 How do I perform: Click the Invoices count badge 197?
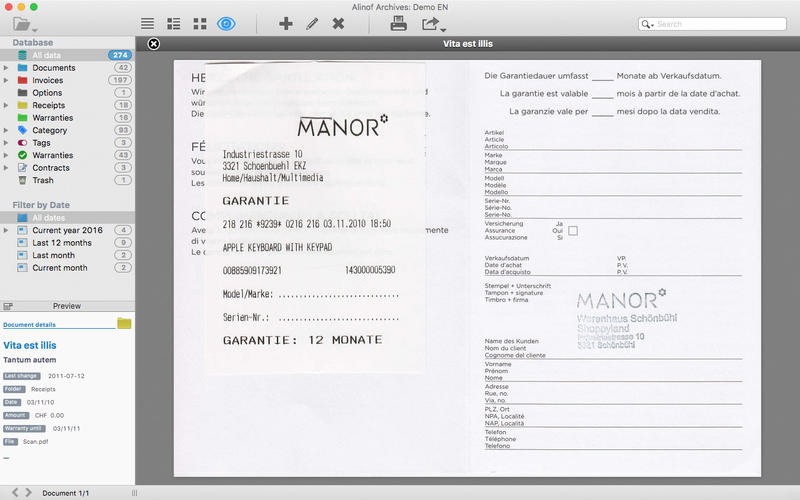120,80
